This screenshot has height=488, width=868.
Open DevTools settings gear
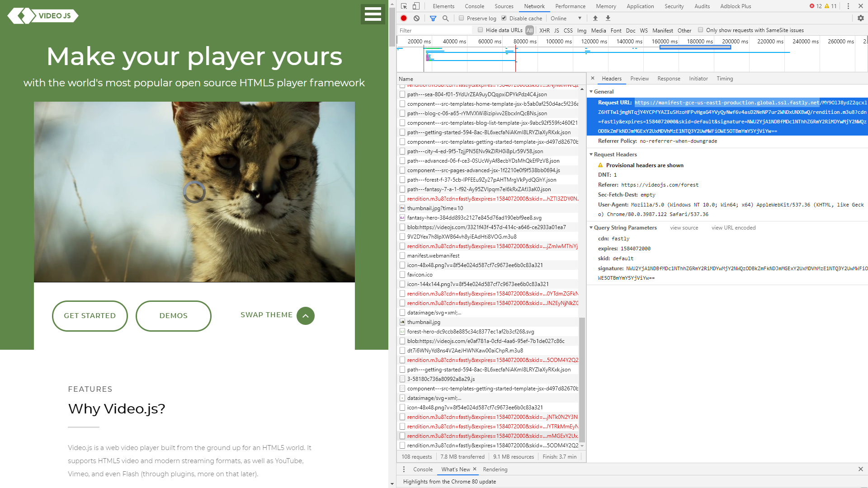coord(860,19)
